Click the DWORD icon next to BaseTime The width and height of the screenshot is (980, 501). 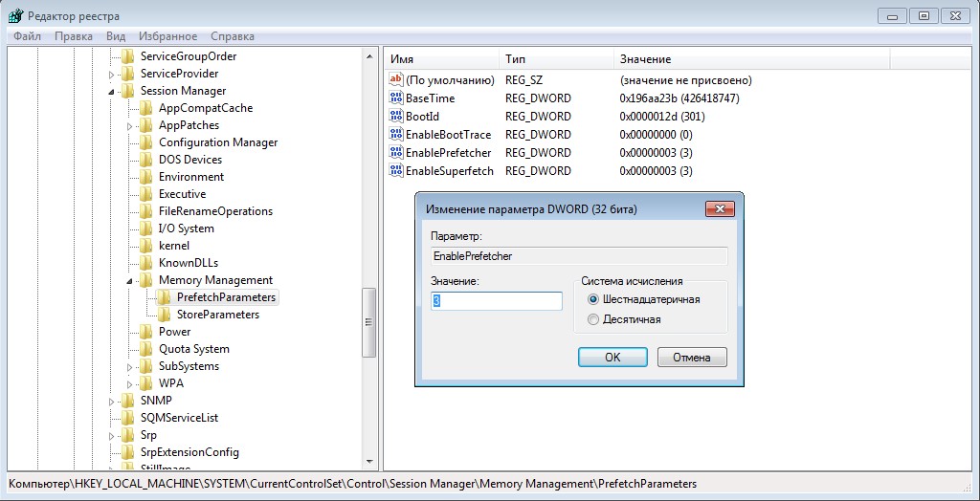pos(396,98)
